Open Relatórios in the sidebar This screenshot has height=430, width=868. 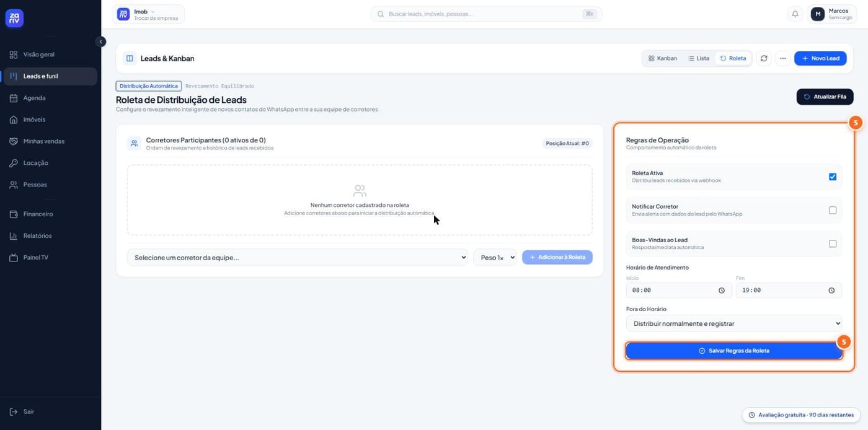pos(50,235)
